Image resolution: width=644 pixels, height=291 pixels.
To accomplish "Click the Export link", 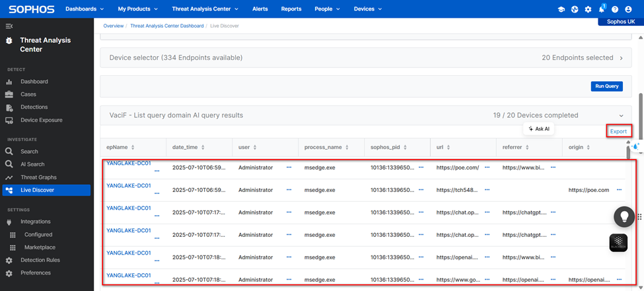I will click(x=618, y=131).
